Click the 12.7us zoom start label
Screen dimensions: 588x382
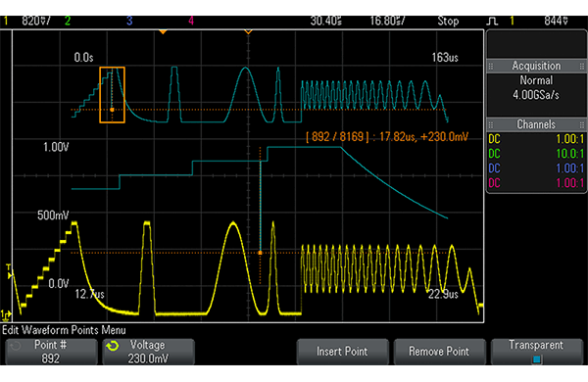coord(89,294)
